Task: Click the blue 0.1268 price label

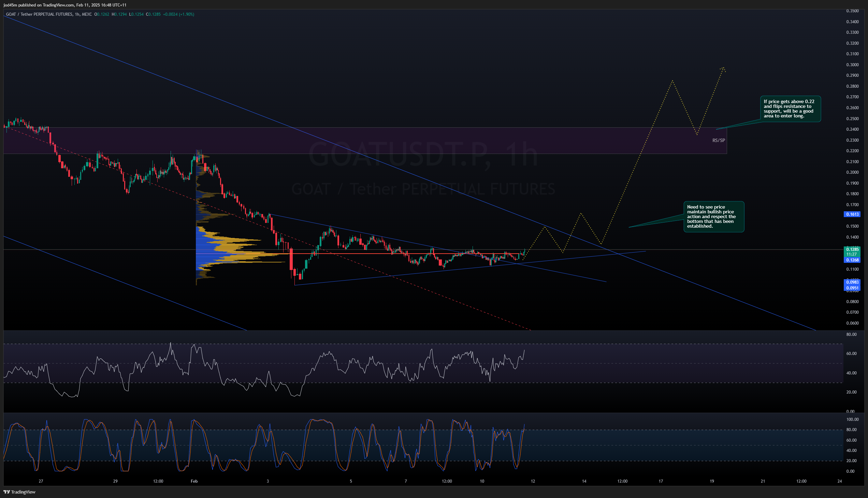Action: (x=852, y=260)
